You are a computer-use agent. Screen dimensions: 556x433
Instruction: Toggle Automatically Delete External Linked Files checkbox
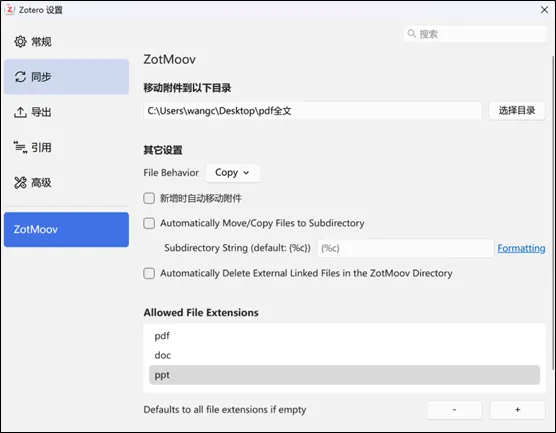(149, 273)
